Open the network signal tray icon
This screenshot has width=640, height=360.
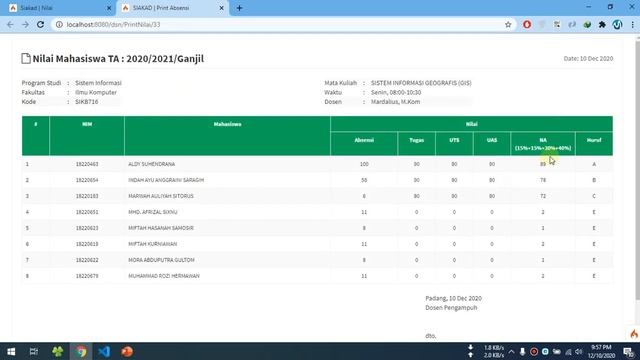[568, 351]
